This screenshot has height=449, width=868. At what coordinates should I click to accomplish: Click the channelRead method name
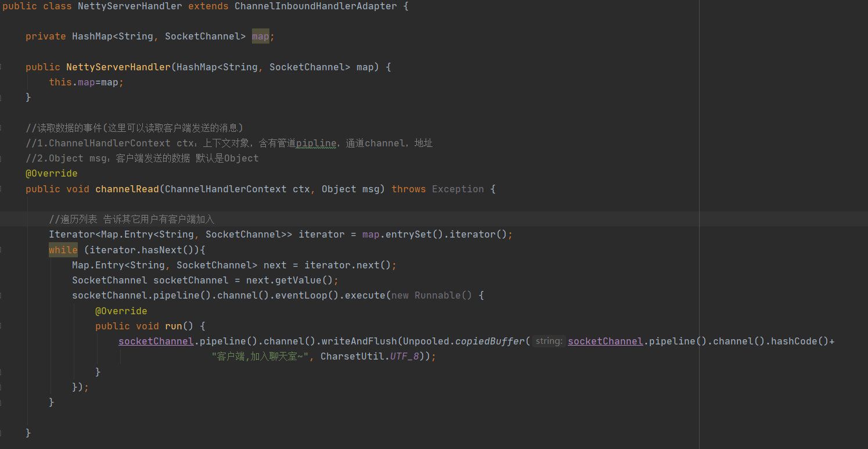pos(127,189)
